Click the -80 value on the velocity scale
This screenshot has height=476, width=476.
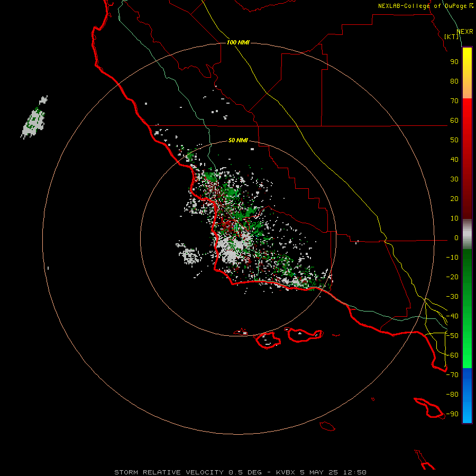[x=452, y=395]
